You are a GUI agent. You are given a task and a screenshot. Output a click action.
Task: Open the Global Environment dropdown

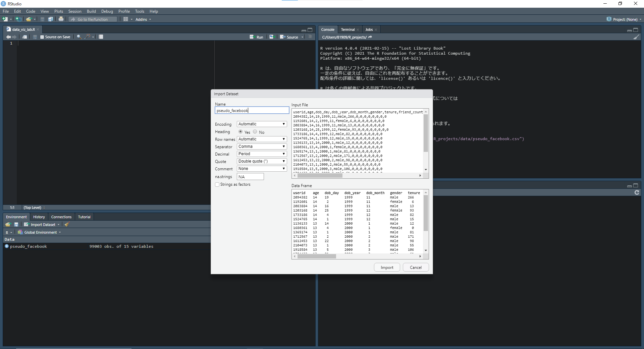pos(39,232)
